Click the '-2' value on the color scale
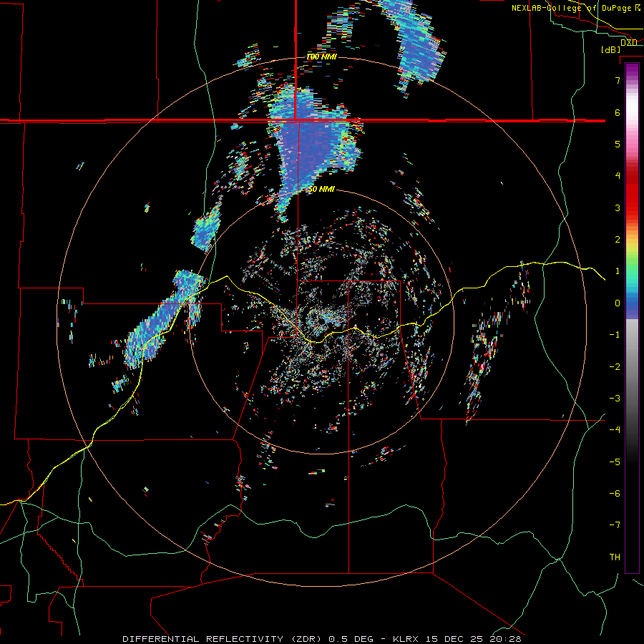The height and width of the screenshot is (644, 644). [615, 367]
